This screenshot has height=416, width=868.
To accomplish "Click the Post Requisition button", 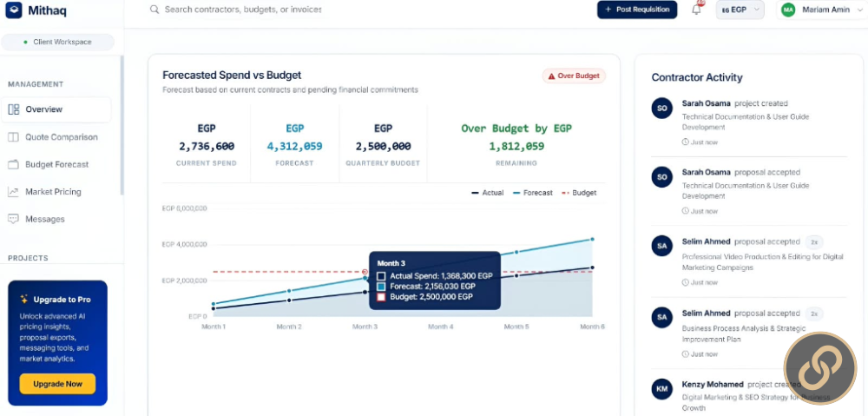I will [x=637, y=10].
